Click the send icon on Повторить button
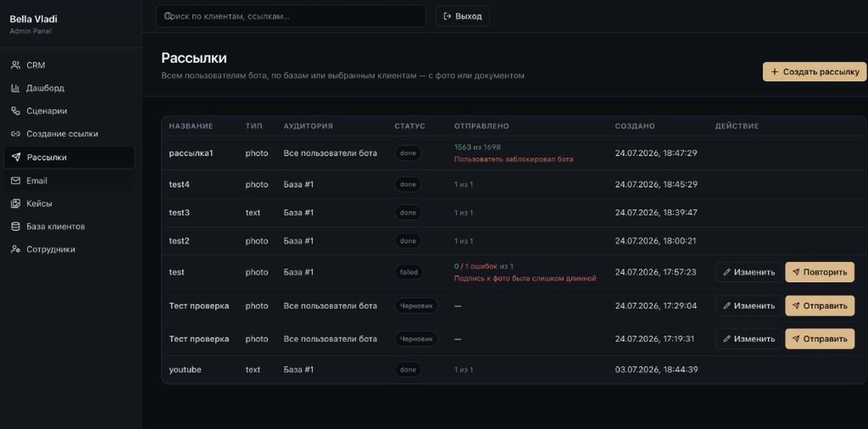This screenshot has height=429, width=868. coord(796,272)
